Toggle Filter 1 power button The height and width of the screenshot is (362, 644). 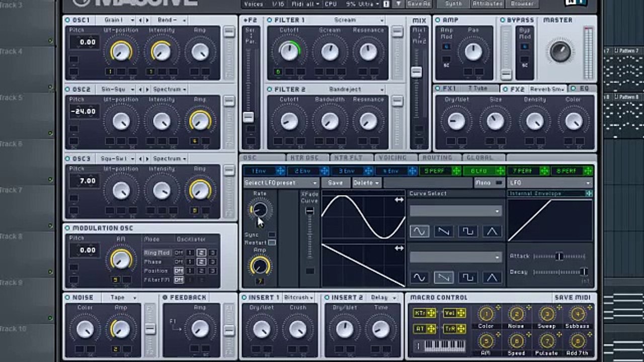point(270,20)
